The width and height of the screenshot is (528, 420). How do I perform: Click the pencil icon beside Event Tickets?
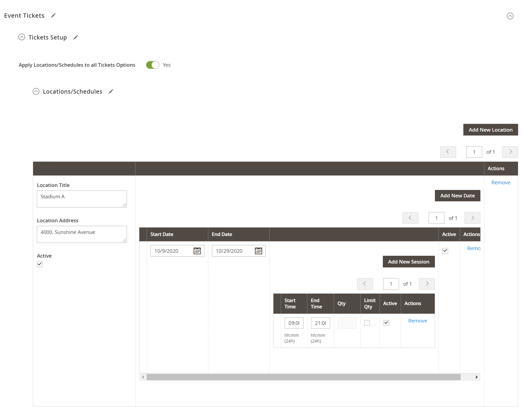click(x=53, y=16)
